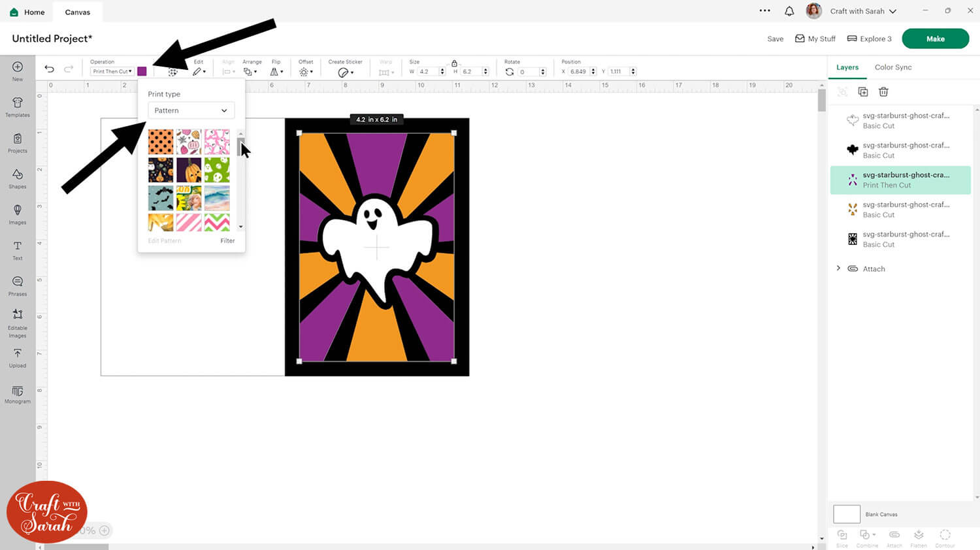
Task: Click the green Make button
Action: (935, 39)
